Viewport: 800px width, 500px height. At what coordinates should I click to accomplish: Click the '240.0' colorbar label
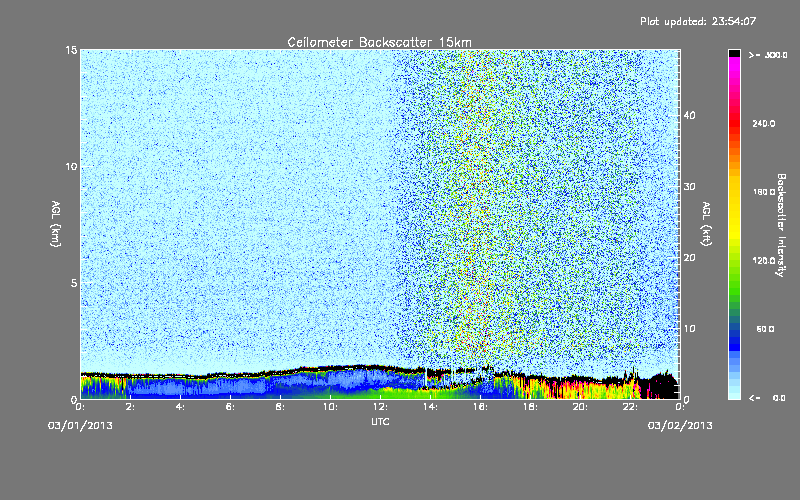[x=764, y=124]
